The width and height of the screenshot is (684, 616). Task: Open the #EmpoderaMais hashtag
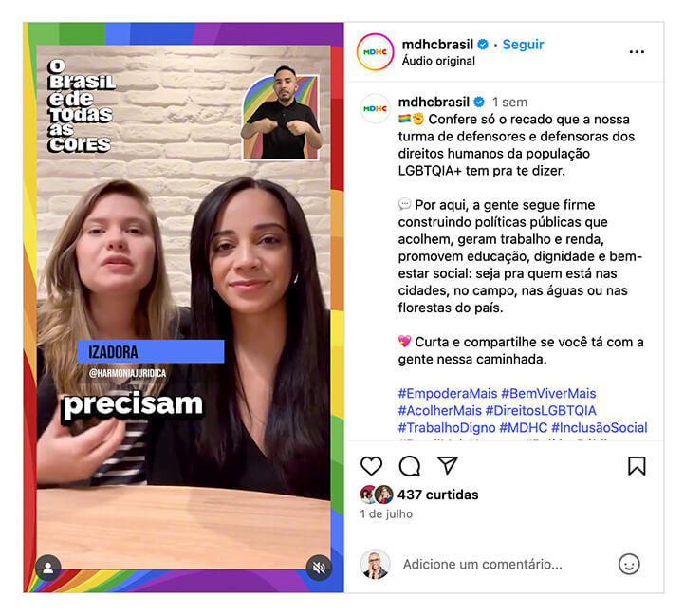pos(447,393)
